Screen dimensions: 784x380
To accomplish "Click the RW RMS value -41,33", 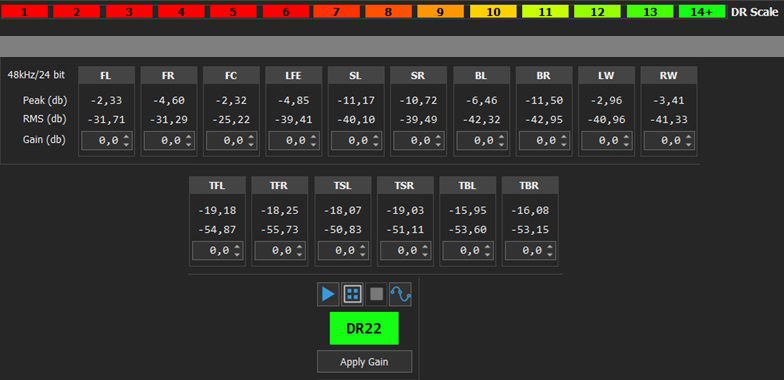I will (x=670, y=120).
